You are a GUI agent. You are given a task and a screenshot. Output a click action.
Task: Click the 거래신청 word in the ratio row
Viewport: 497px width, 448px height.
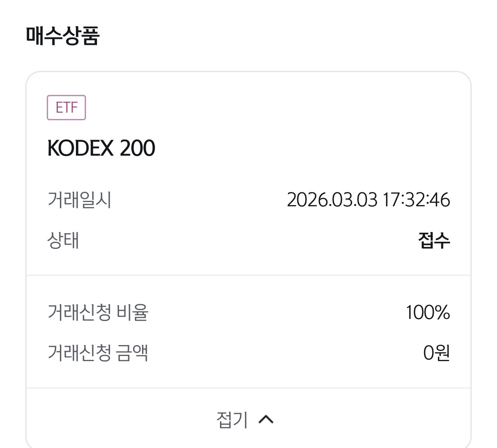pyautogui.click(x=79, y=313)
